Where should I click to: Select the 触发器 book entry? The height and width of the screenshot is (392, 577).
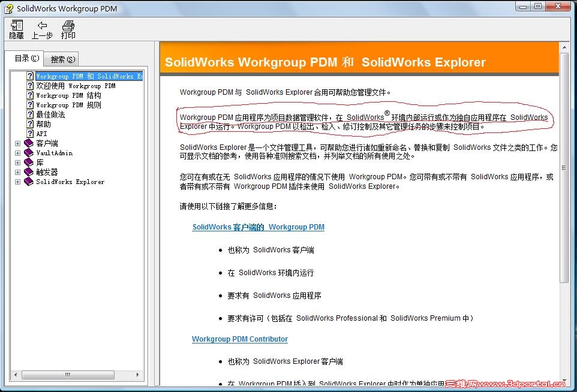pyautogui.click(x=47, y=172)
